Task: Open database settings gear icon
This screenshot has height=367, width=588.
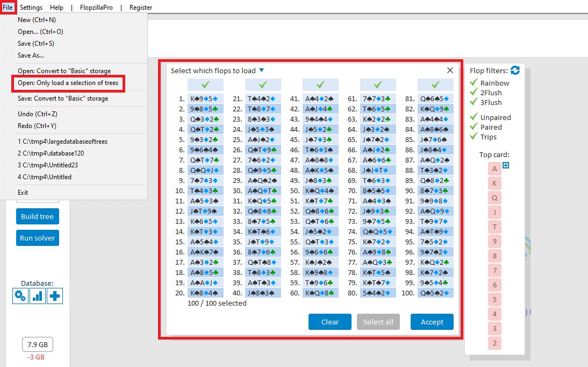Action: (x=20, y=295)
